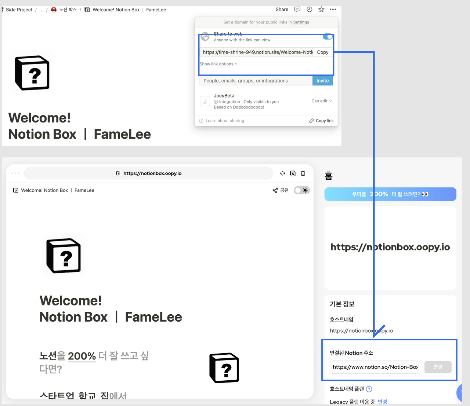Screen dimensions: 470x406
Task: Click the desktop preview mode icon
Action: 283,173
